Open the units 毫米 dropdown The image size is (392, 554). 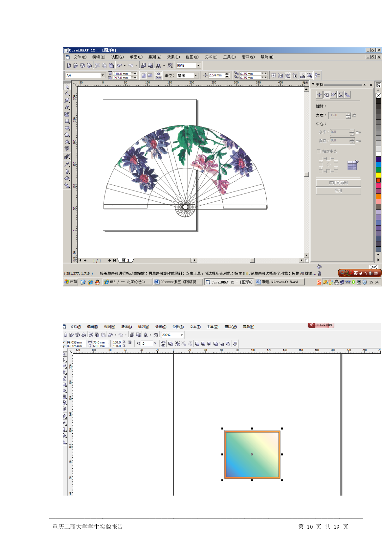click(x=196, y=75)
